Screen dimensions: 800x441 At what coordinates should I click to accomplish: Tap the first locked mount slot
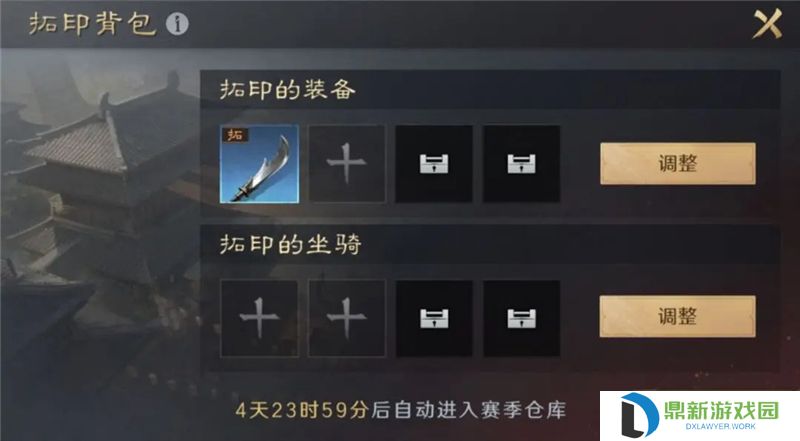(x=434, y=318)
